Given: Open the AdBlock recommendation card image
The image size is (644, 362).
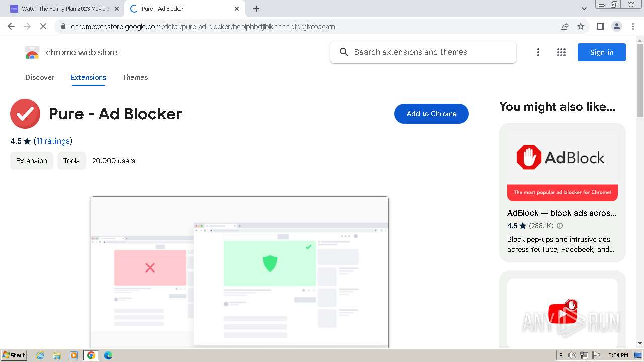Looking at the screenshot, I should pos(562,166).
